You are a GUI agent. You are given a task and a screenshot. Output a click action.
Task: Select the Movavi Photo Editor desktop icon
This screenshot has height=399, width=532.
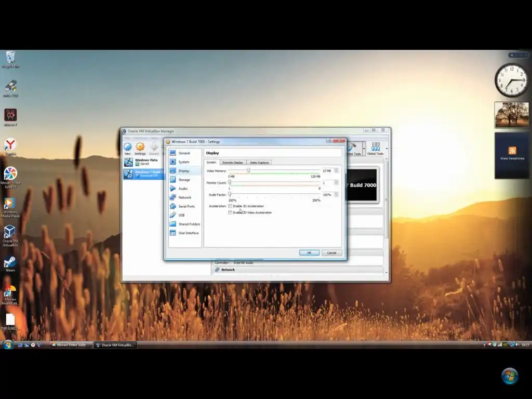coord(10,295)
